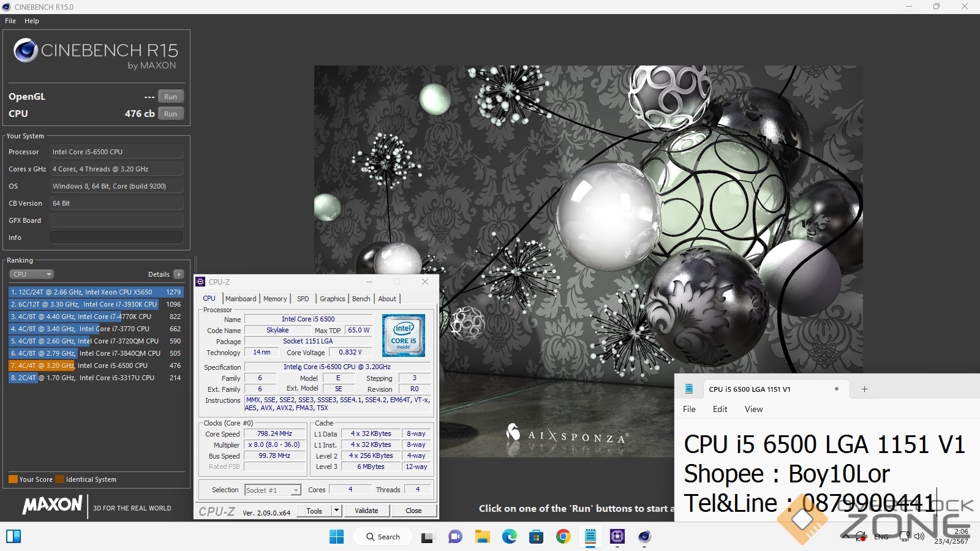Select the Xeon X5650 ranking row
This screenshot has width=980, height=551.
tap(96, 292)
